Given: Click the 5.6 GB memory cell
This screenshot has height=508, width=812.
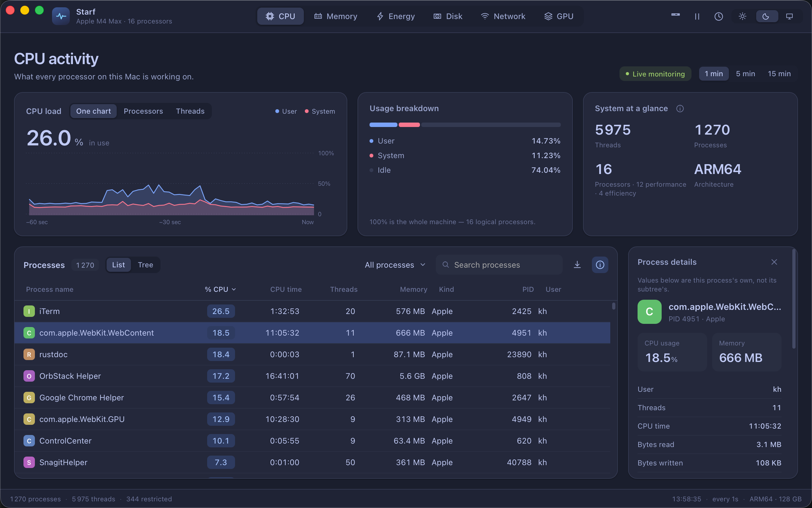Looking at the screenshot, I should click(x=412, y=376).
